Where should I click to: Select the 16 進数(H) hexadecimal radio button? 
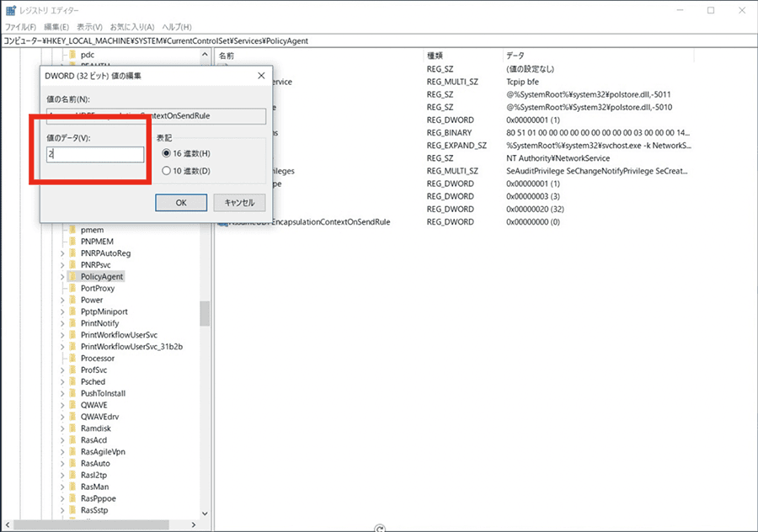click(x=166, y=153)
